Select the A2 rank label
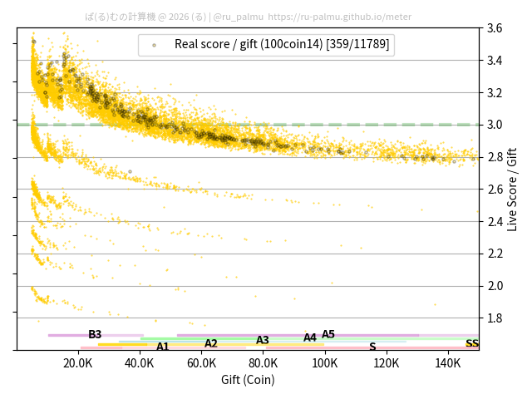The image size is (532, 399). coord(211,343)
